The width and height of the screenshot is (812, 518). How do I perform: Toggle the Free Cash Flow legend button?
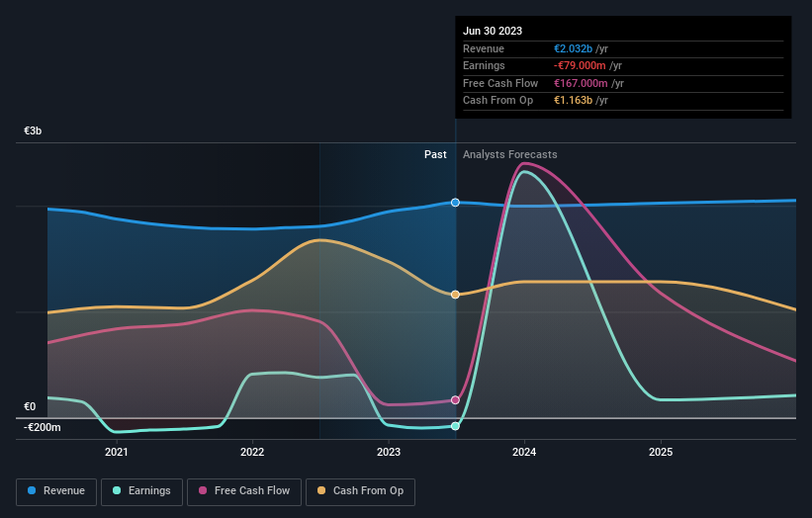(244, 491)
